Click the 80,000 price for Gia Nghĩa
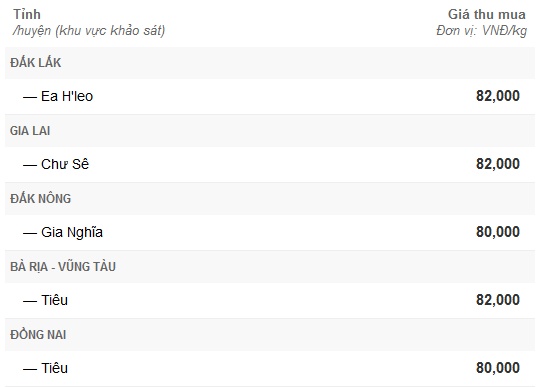This screenshot has height=387, width=543. (498, 232)
